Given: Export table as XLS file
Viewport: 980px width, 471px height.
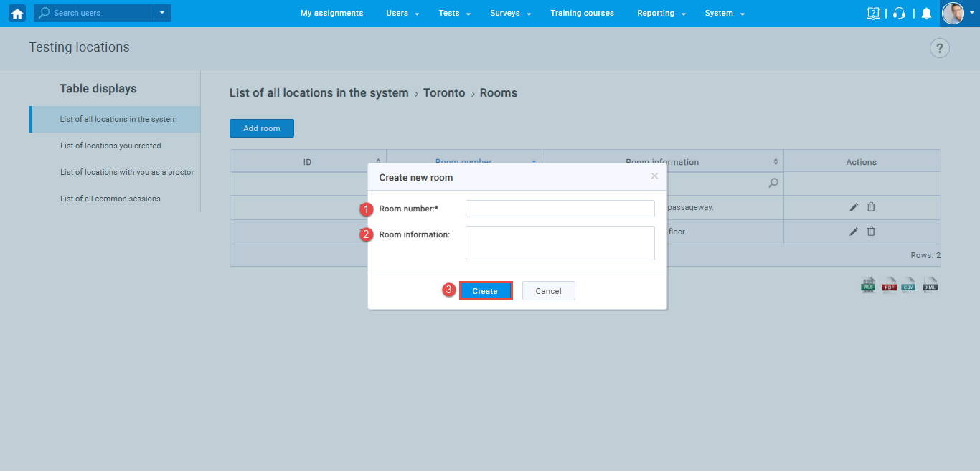Looking at the screenshot, I should tap(869, 285).
